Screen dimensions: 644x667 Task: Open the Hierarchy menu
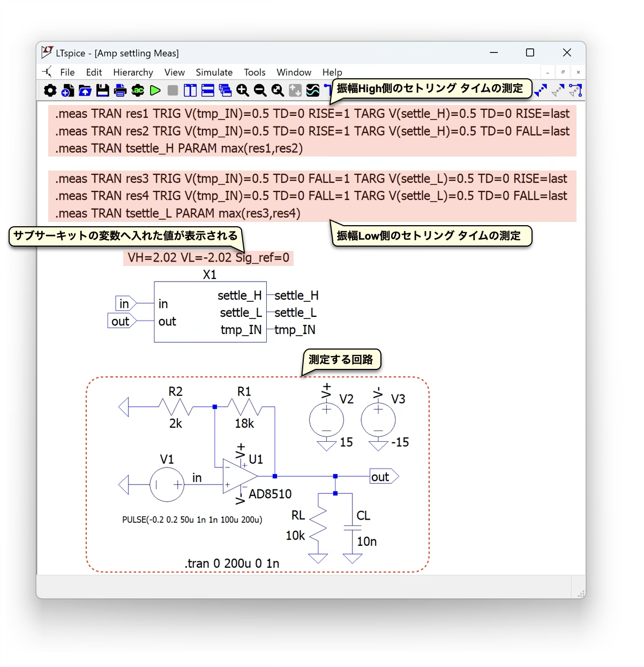click(133, 72)
